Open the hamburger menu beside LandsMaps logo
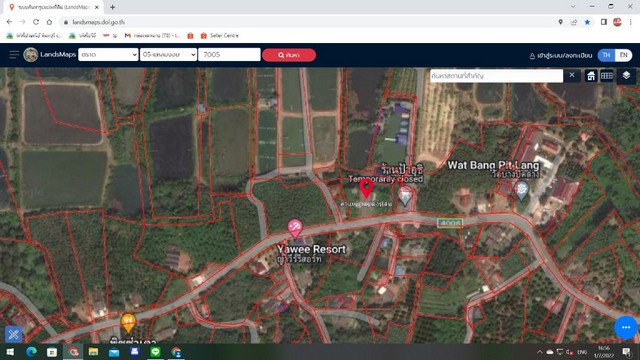This screenshot has width=640, height=360. [14, 55]
